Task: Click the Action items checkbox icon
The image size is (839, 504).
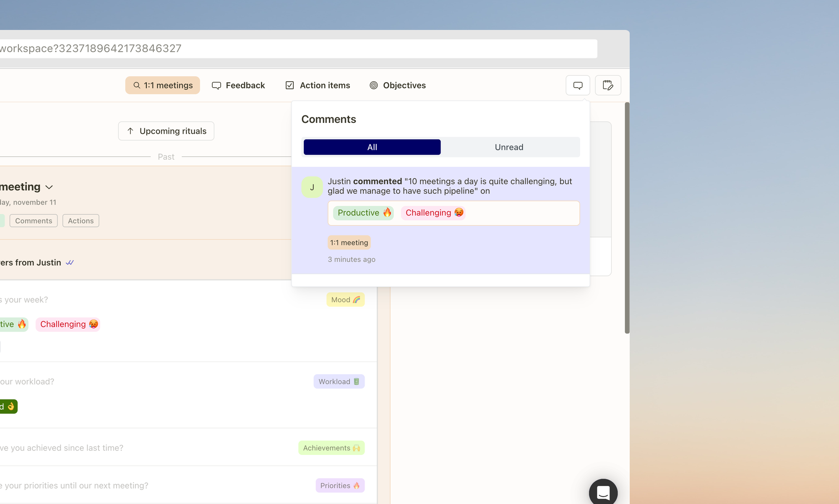Action: pyautogui.click(x=289, y=85)
